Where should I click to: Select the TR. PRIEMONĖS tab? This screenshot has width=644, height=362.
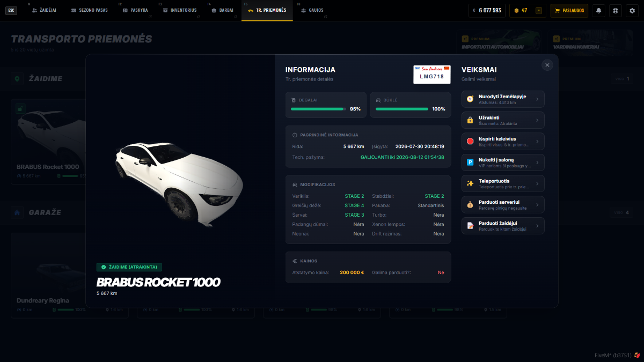[x=267, y=10]
